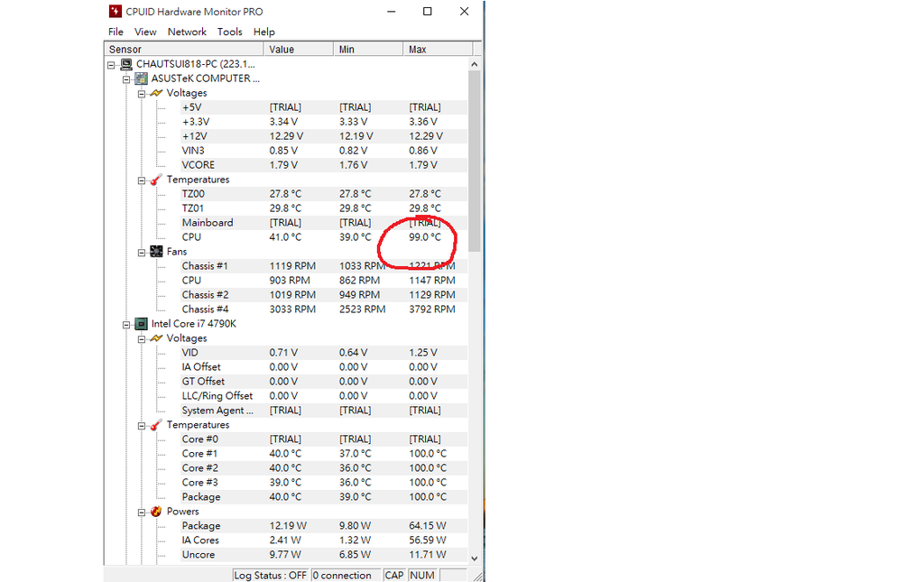
Task: Collapse the Powers section
Action: 142,512
